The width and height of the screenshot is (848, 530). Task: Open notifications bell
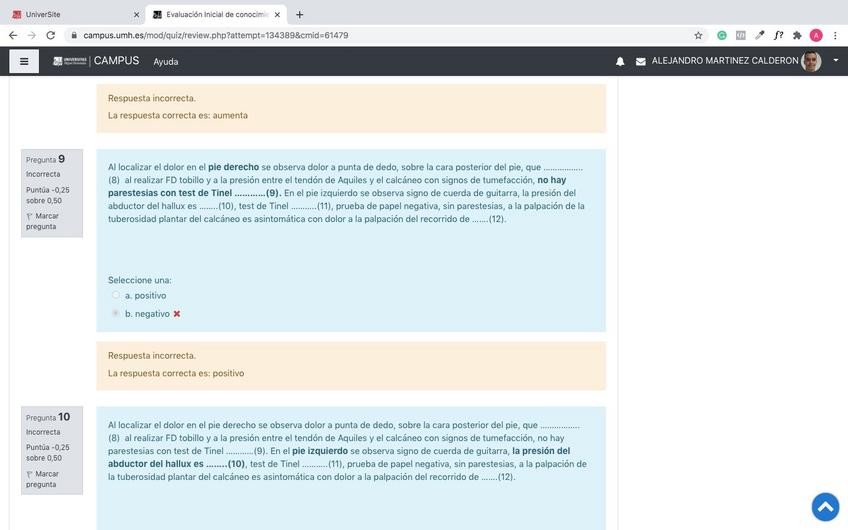point(620,62)
